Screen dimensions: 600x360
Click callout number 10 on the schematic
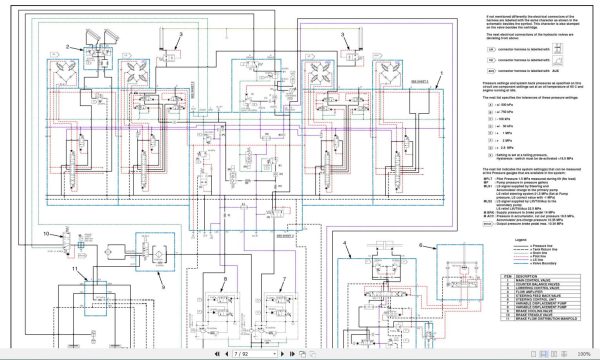46,234
